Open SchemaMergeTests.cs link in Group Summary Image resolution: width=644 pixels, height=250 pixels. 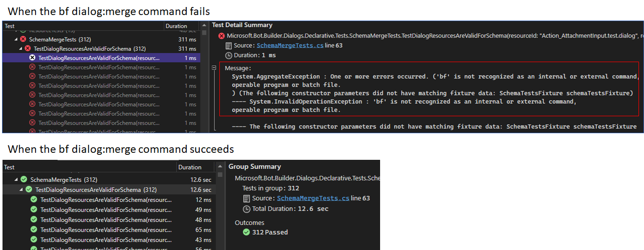tap(313, 198)
